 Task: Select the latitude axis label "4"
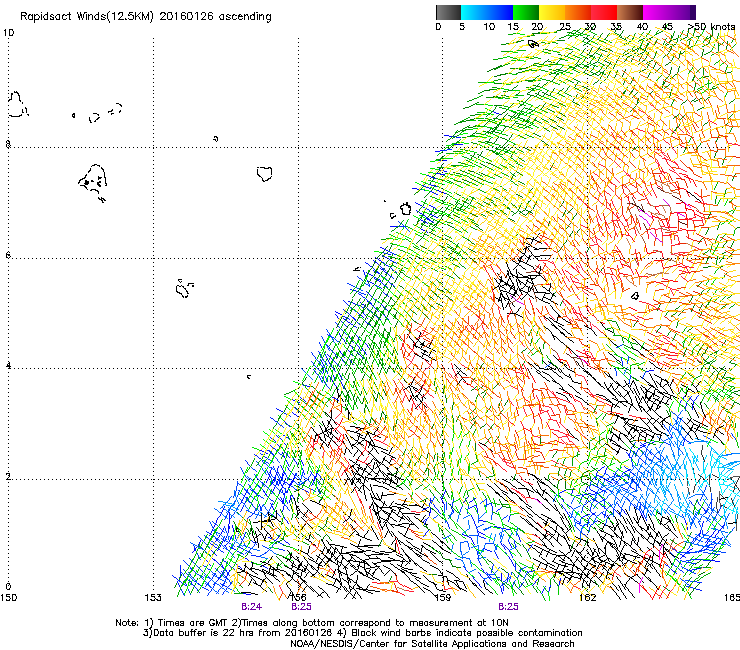8,365
